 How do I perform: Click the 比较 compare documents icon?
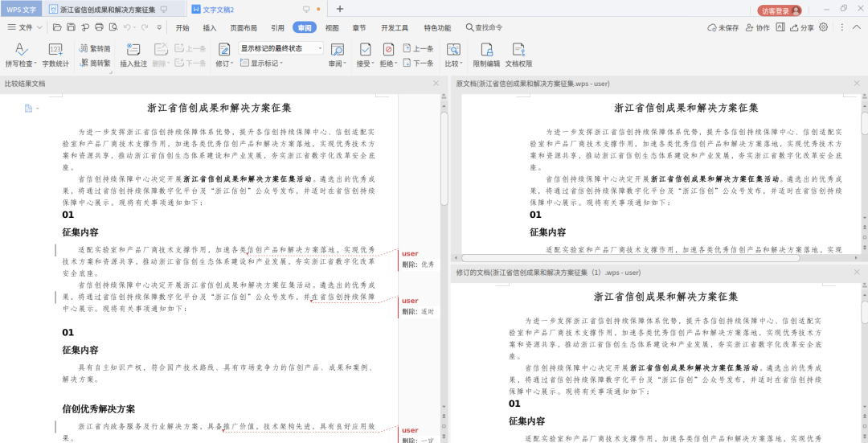[453, 50]
